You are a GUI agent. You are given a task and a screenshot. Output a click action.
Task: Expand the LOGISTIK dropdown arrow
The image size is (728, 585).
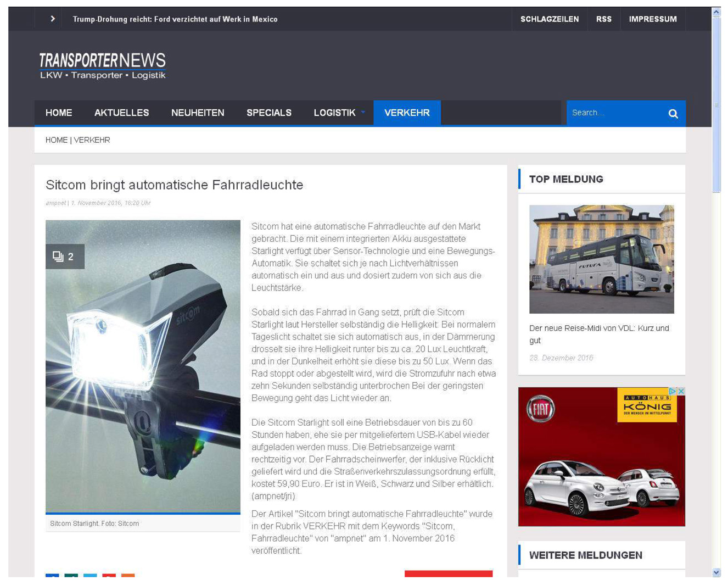click(362, 113)
